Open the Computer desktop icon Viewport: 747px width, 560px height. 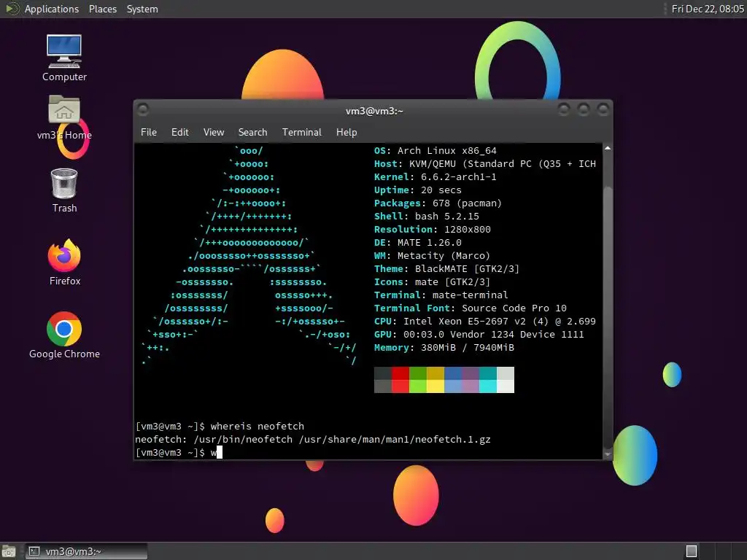[64, 58]
